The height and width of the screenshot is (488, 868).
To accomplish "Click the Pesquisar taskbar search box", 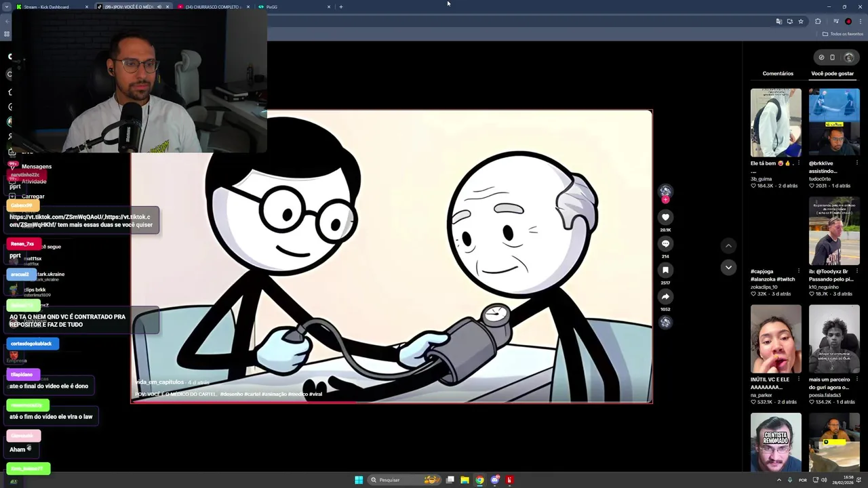I will [x=406, y=480].
